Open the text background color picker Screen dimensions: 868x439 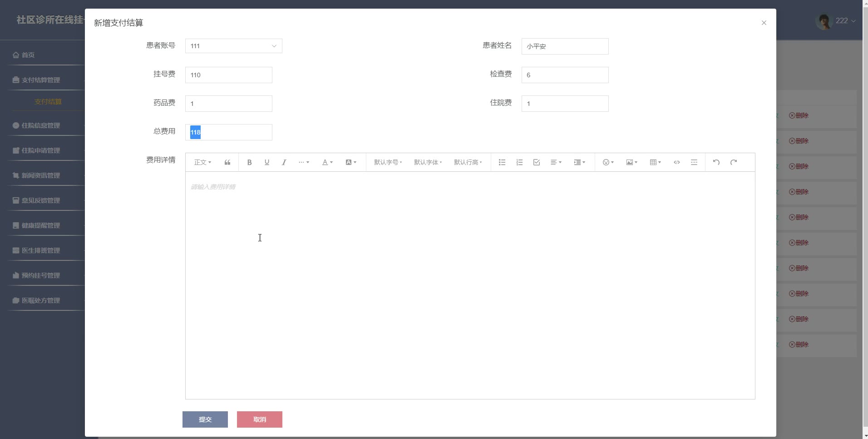click(351, 162)
